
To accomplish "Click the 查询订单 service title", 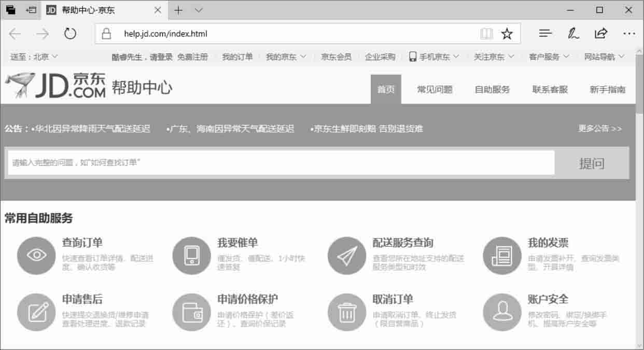I will 82,243.
